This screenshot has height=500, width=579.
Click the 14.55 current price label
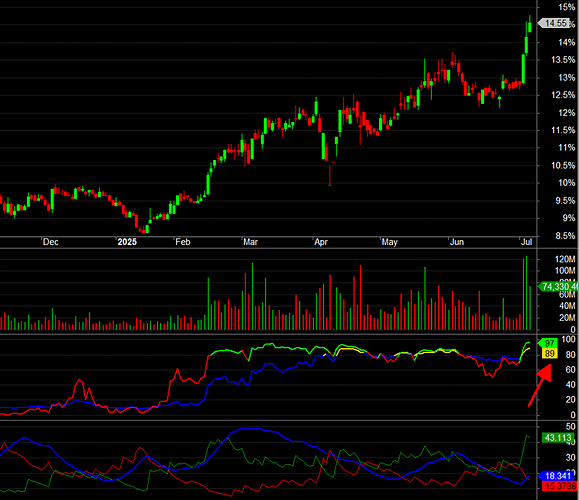point(556,23)
